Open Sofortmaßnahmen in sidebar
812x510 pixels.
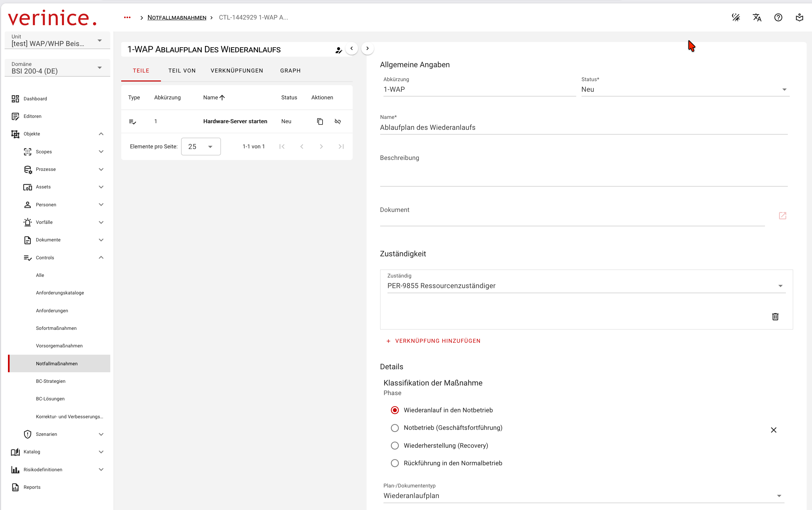(x=59, y=328)
